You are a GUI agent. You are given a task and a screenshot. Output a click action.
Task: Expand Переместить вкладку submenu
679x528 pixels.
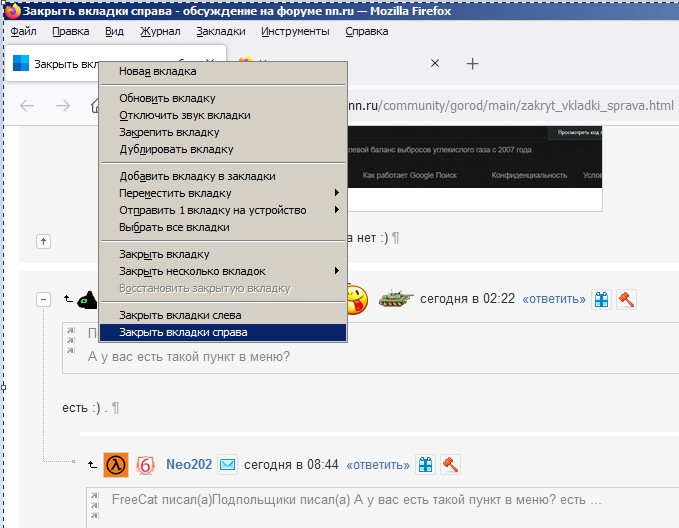223,193
